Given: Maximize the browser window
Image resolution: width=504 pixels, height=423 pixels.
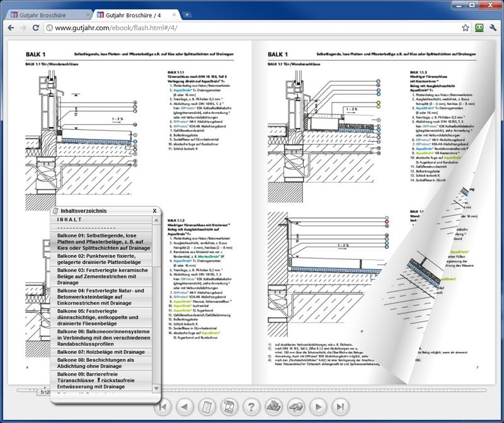Looking at the screenshot, I should coord(472,5).
